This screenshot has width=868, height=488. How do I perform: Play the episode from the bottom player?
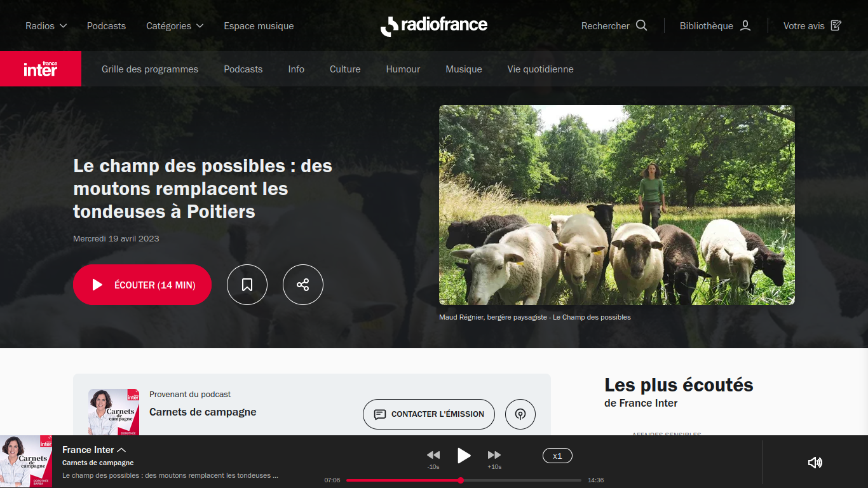pos(464,456)
